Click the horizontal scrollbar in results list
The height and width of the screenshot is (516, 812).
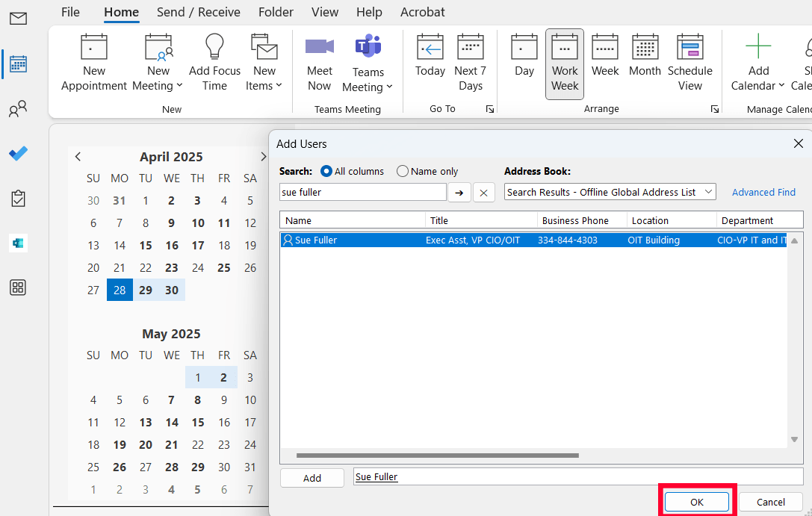pyautogui.click(x=437, y=455)
